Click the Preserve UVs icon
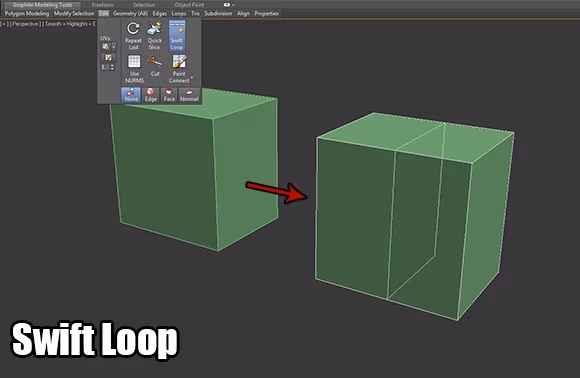 click(x=106, y=47)
